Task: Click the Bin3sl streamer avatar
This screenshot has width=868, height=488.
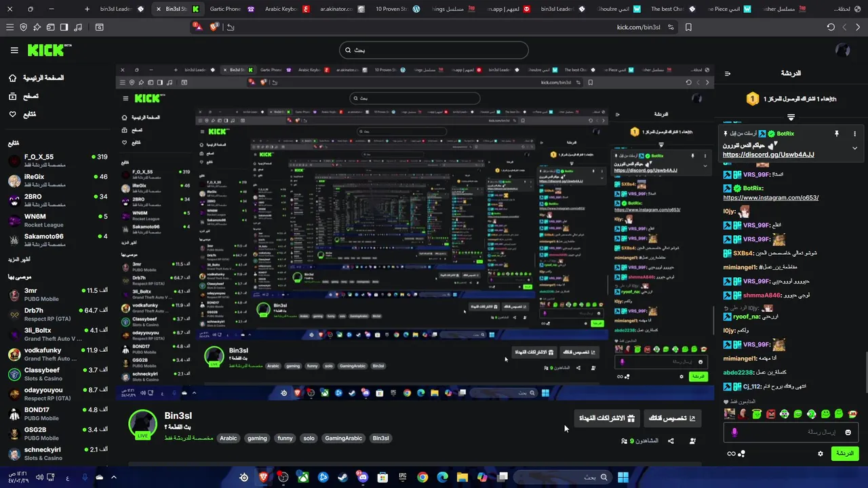Action: pos(142,424)
